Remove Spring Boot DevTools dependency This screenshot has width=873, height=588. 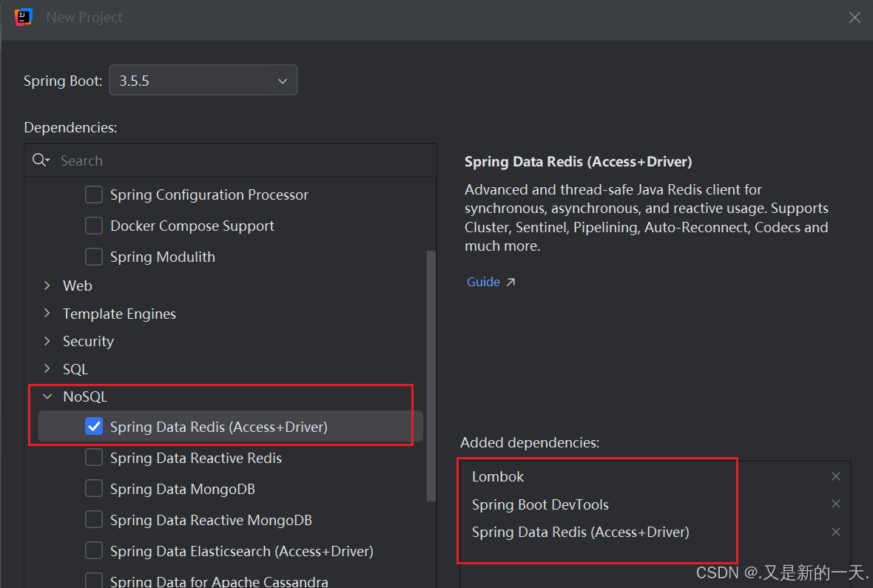836,504
